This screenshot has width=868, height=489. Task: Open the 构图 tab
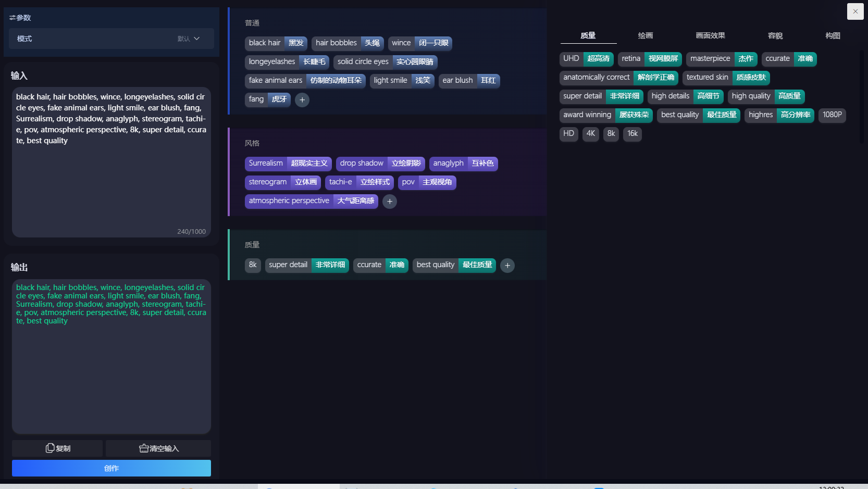(x=832, y=35)
